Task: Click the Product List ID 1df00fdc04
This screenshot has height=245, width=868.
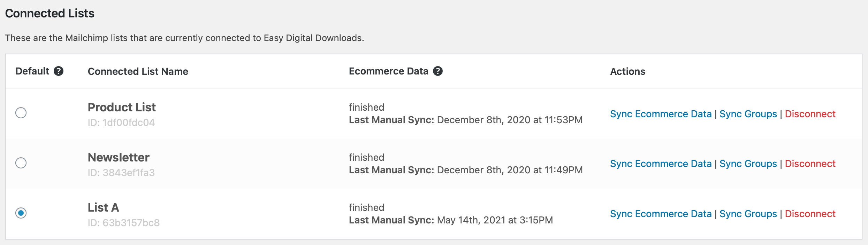Action: 121,122
